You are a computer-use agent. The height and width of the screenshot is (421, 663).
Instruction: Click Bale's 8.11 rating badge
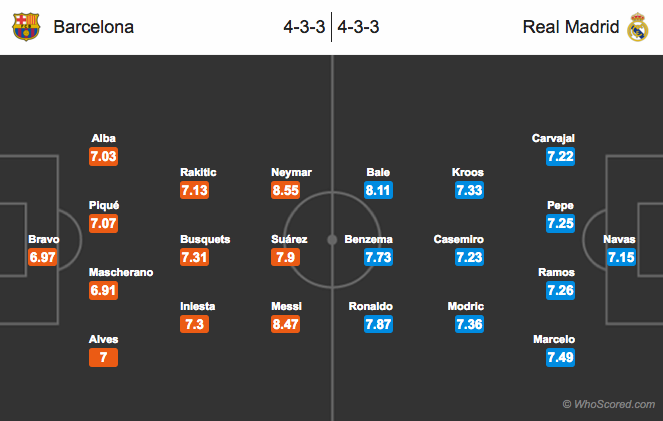pos(379,190)
